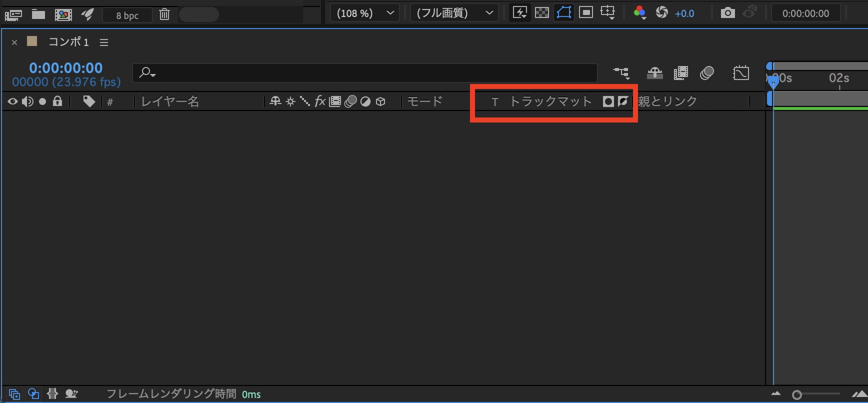This screenshot has height=403, width=868.
Task: Click the blue current time 0:00:00:00
Action: pyautogui.click(x=65, y=68)
